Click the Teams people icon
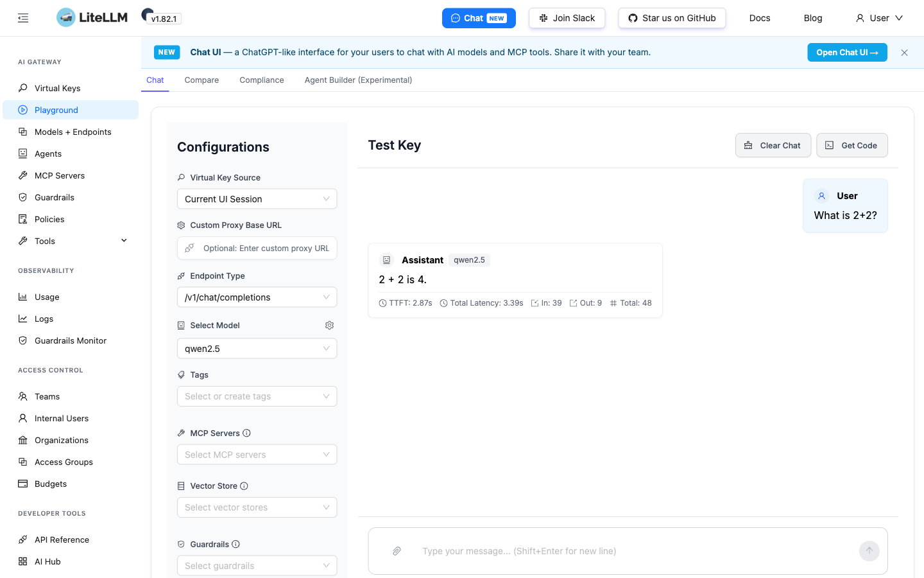This screenshot has width=924, height=578. point(23,396)
